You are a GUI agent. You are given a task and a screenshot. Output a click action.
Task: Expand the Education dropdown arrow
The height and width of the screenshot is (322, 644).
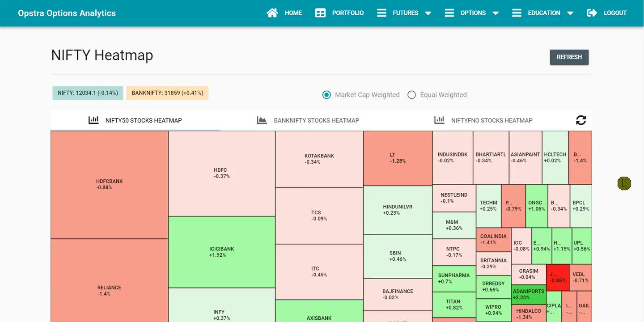(570, 13)
